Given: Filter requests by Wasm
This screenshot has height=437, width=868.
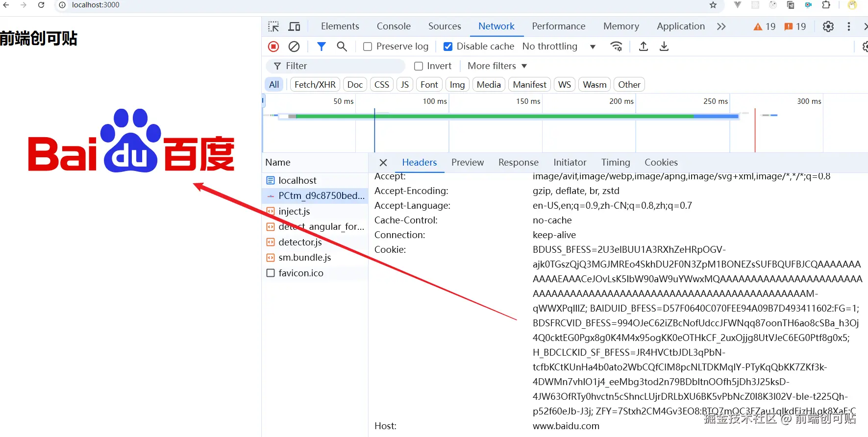Looking at the screenshot, I should point(595,85).
